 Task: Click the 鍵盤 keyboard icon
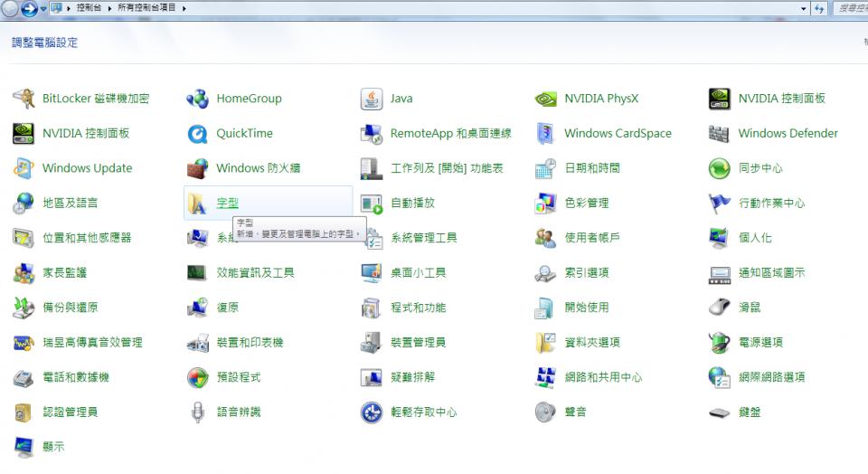[719, 413]
